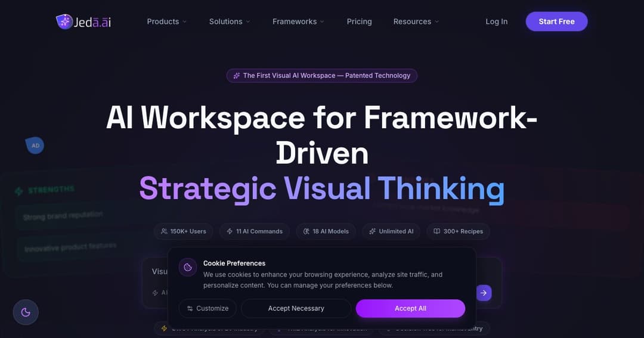Click the sliders icon in Customize button

point(190,308)
